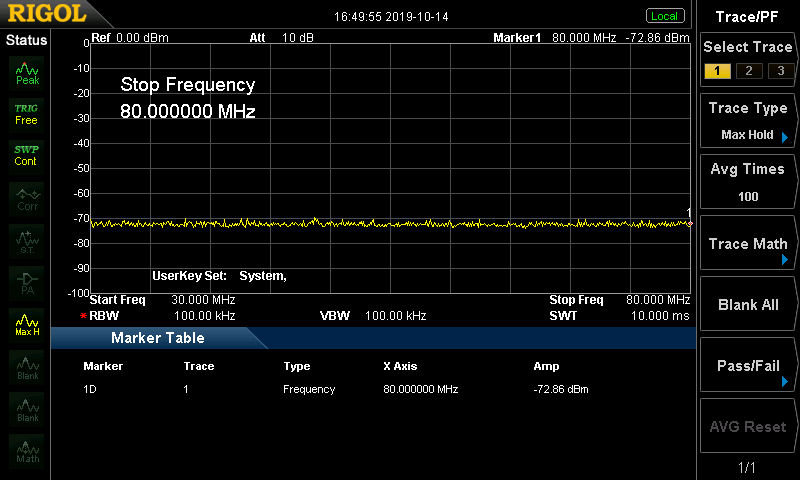Image resolution: width=800 pixels, height=480 pixels.
Task: Click marker 1 on the trace
Action: tap(689, 223)
